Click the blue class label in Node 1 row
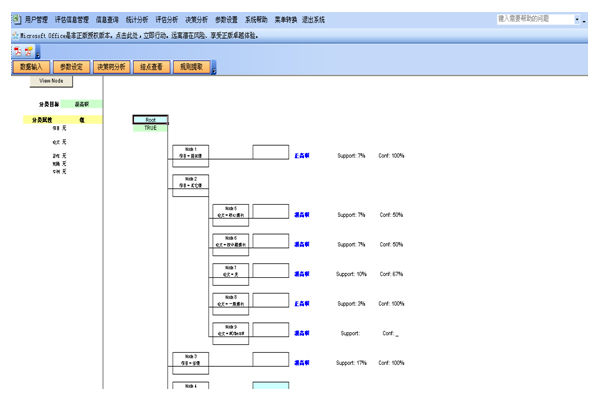 tap(302, 155)
